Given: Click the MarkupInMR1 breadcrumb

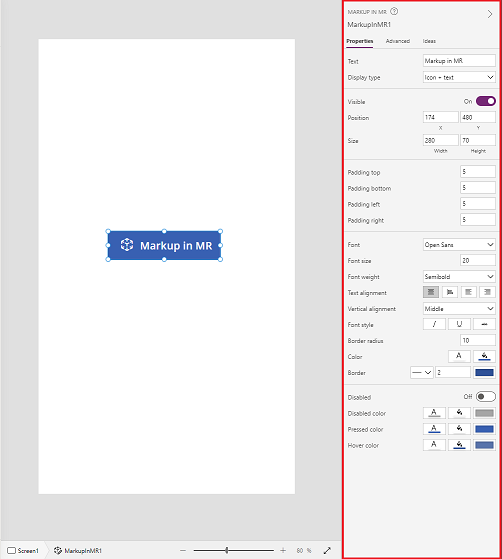Looking at the screenshot, I should (x=78, y=550).
